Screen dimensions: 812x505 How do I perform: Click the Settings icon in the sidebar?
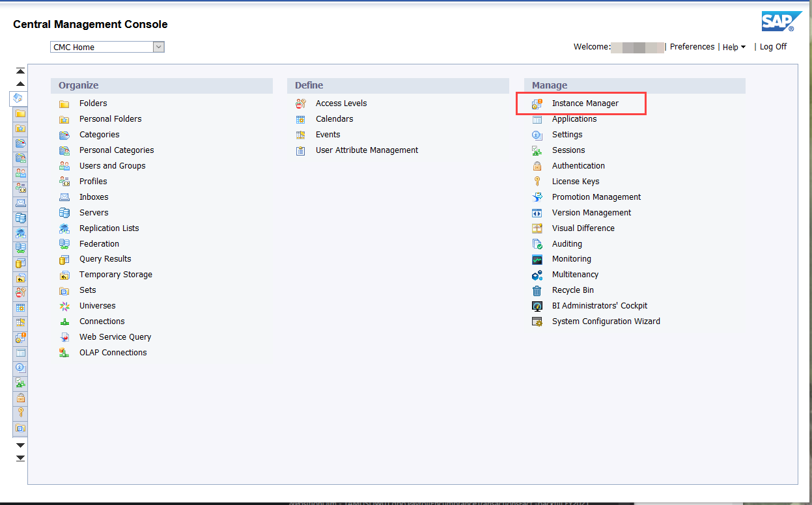[x=21, y=368]
